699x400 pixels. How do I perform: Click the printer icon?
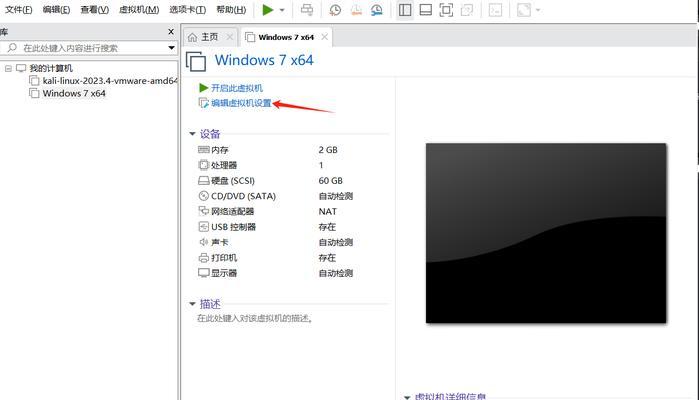(x=204, y=258)
